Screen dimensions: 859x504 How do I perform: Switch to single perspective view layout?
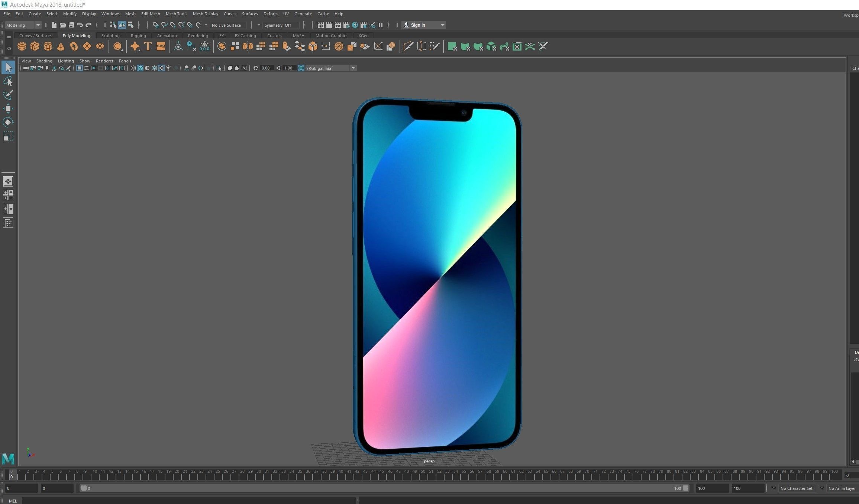click(x=8, y=181)
